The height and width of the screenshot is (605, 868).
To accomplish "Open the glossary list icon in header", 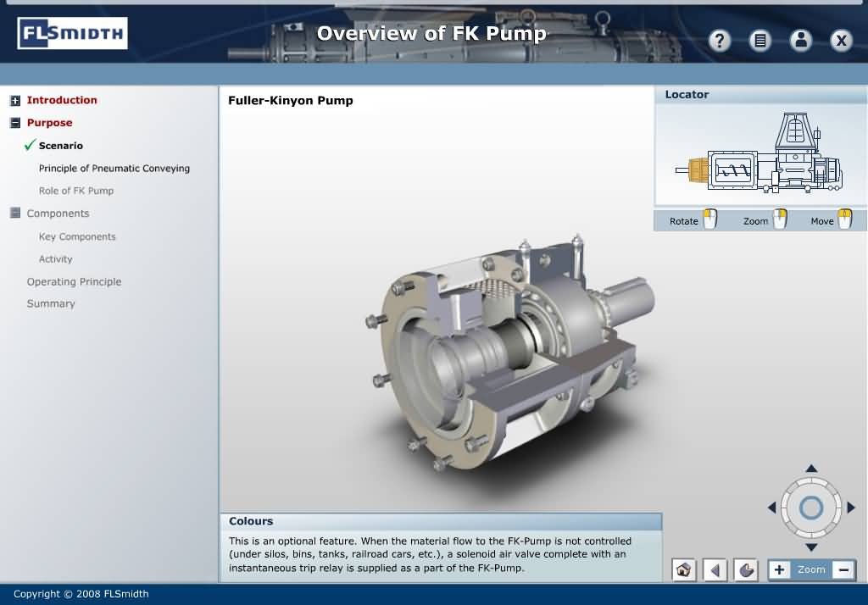I will 760,41.
